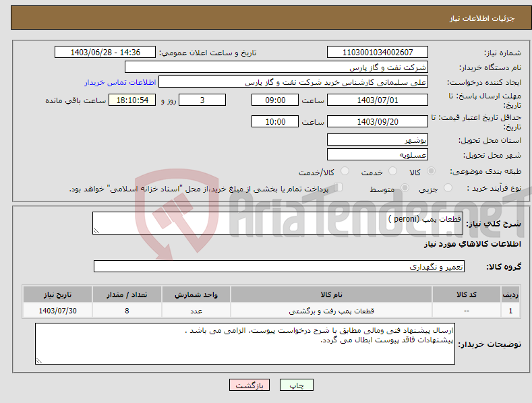Click the cell قطعات پمپ رفت و برگشتی
Image resolution: width=532 pixels, height=403 pixels.
click(x=331, y=311)
